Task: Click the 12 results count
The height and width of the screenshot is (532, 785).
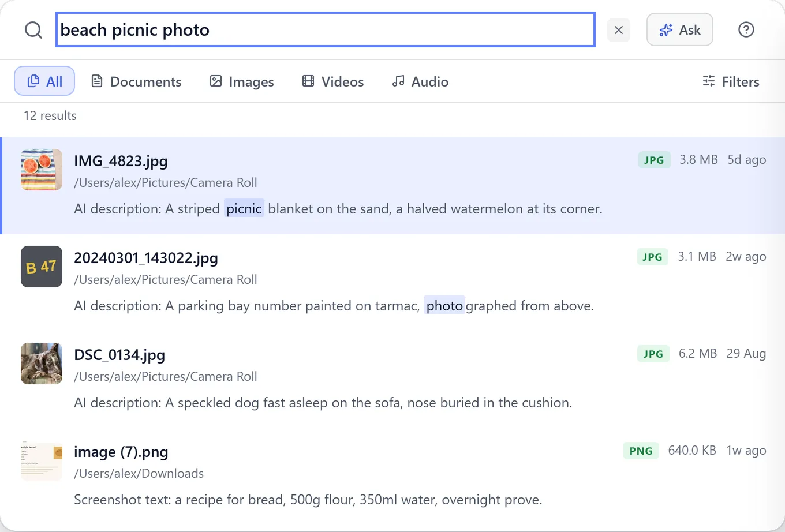Action: pos(50,115)
